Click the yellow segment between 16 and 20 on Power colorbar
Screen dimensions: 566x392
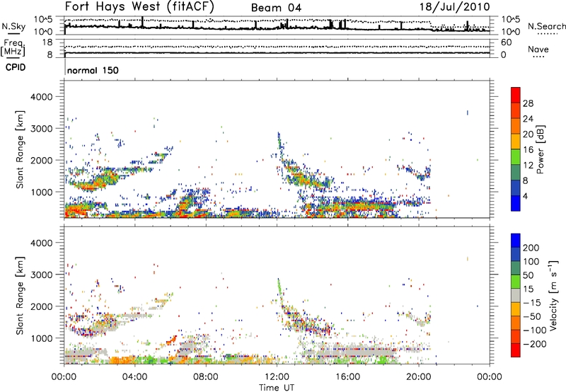click(x=516, y=142)
